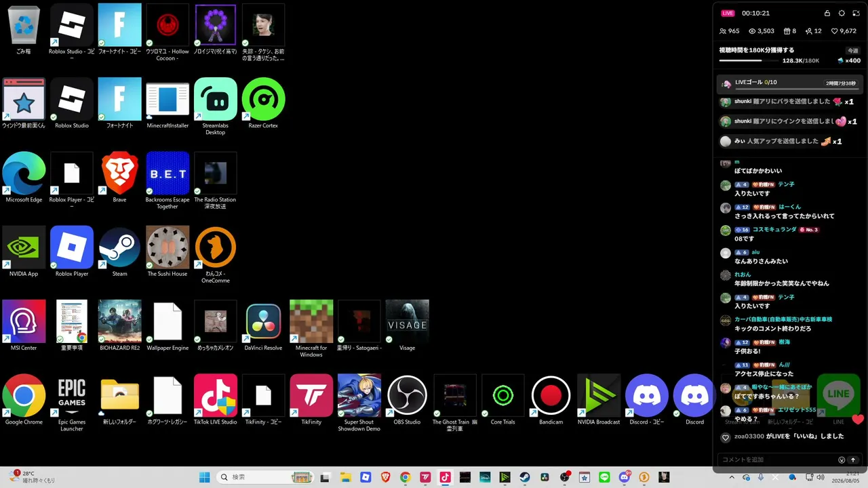The height and width of the screenshot is (488, 868).
Task: Select the NVIDIA App desktop shortcut
Action: [x=24, y=251]
